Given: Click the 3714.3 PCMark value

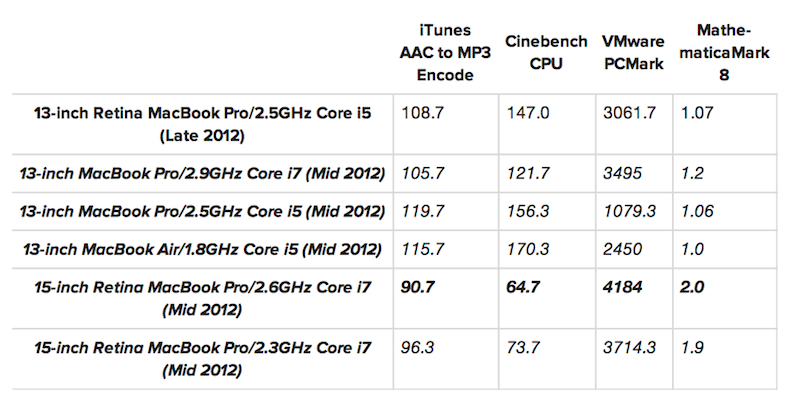Looking at the screenshot, I should click(629, 348).
